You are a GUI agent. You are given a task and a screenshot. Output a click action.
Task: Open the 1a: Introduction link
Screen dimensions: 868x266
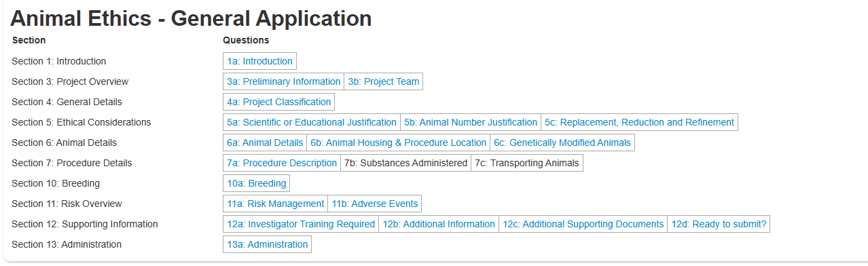pyautogui.click(x=259, y=61)
